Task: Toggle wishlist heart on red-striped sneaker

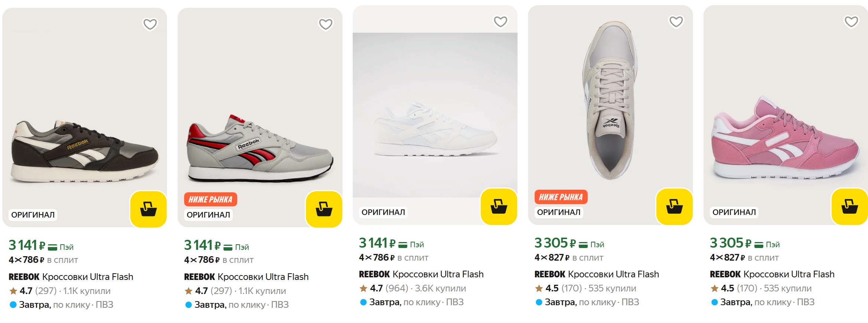Action: pyautogui.click(x=326, y=25)
